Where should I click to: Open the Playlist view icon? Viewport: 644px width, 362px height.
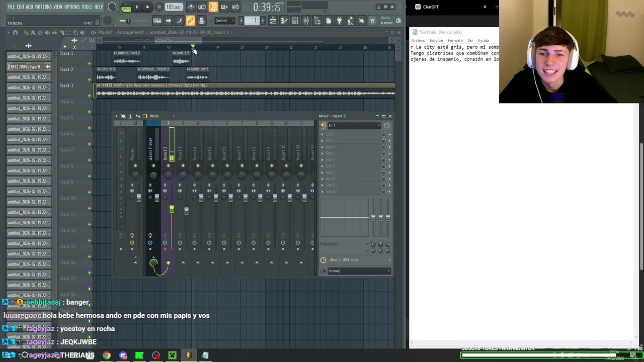(273, 21)
